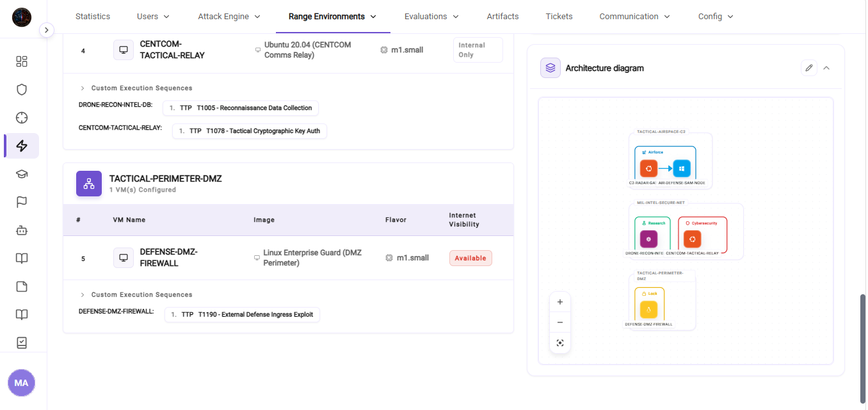Open the page document sidebar icon
Image resolution: width=868 pixels, height=410 pixels.
tap(22, 287)
